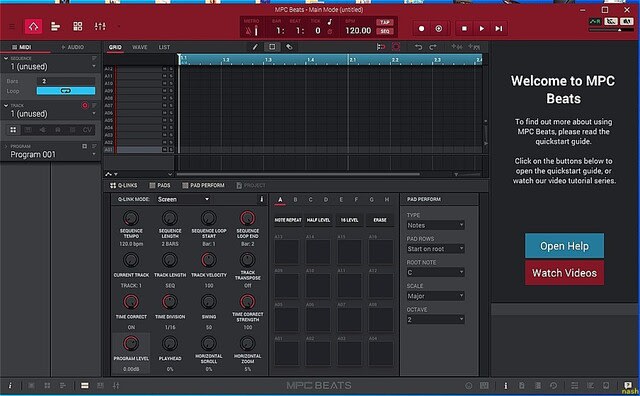Image resolution: width=640 pixels, height=396 pixels.
Task: Toggle the HALF LEVEL button
Action: [x=318, y=220]
